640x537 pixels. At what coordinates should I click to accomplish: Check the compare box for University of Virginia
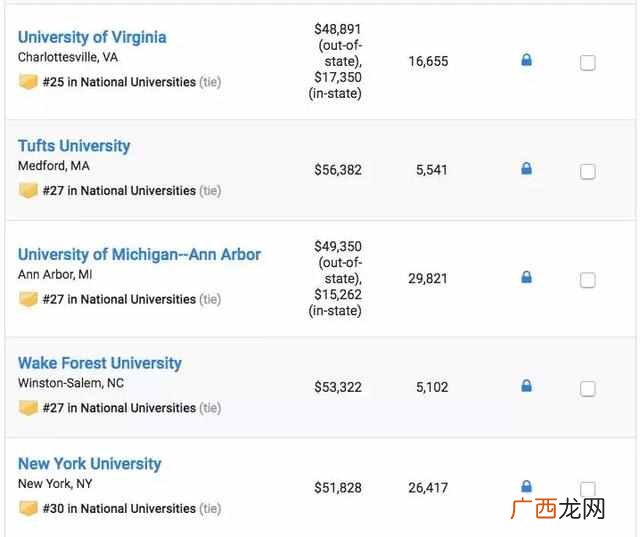(x=588, y=63)
